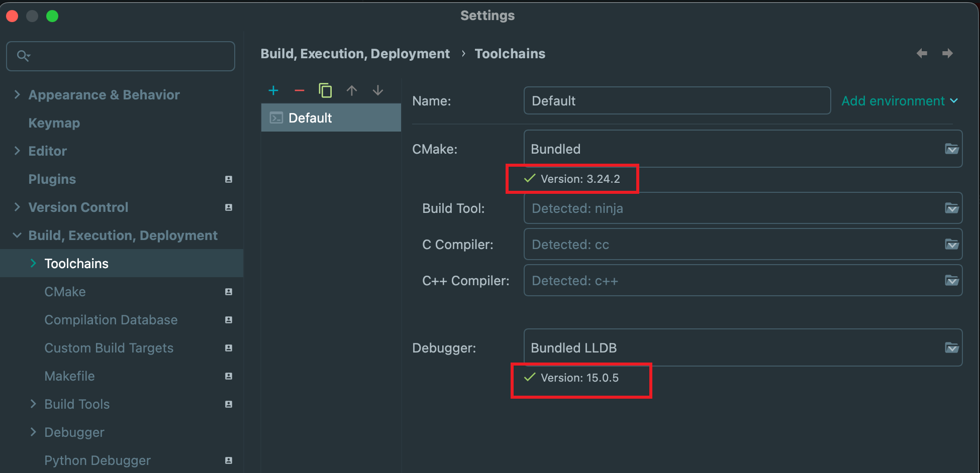The image size is (980, 473).
Task: Collapse Build, Execution, Deployment section
Action: pyautogui.click(x=17, y=235)
